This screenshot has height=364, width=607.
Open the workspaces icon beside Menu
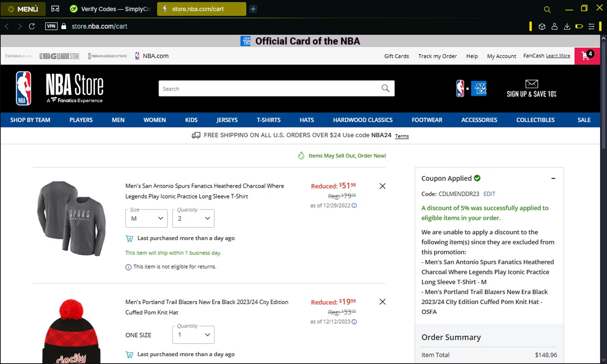click(x=55, y=9)
